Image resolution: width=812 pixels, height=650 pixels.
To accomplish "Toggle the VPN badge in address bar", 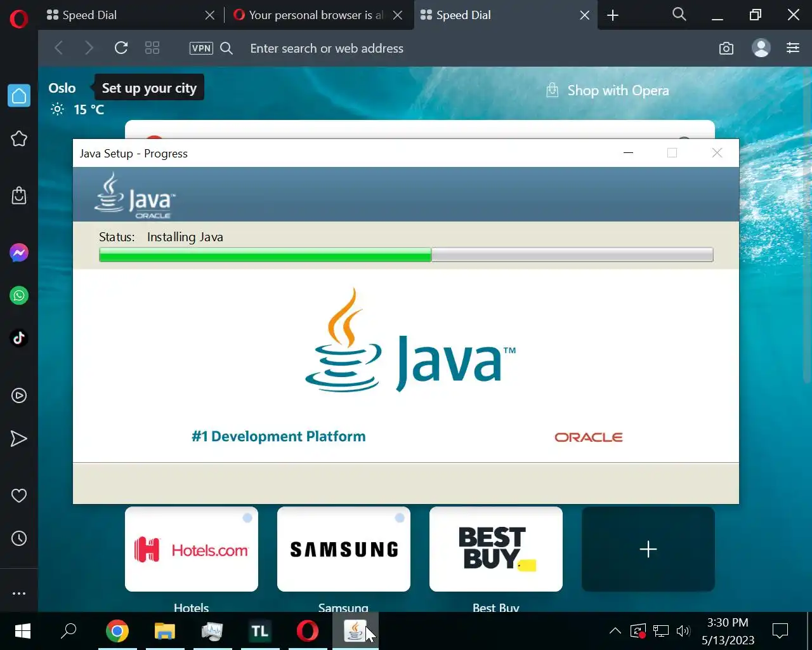I will click(201, 48).
